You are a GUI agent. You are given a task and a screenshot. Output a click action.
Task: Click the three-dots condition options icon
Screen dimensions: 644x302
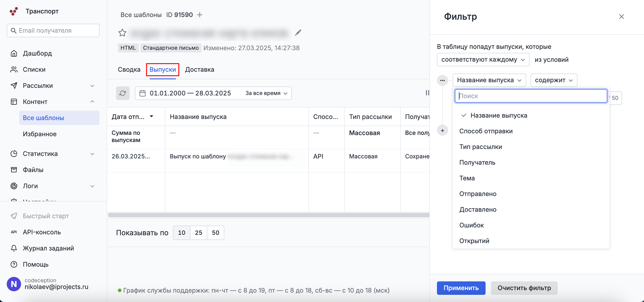[442, 80]
